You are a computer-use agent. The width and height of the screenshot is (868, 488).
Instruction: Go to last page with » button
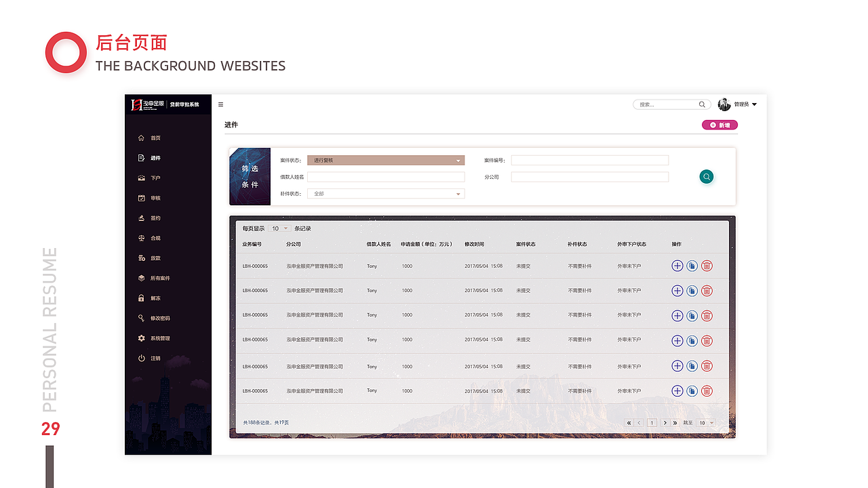coord(675,423)
